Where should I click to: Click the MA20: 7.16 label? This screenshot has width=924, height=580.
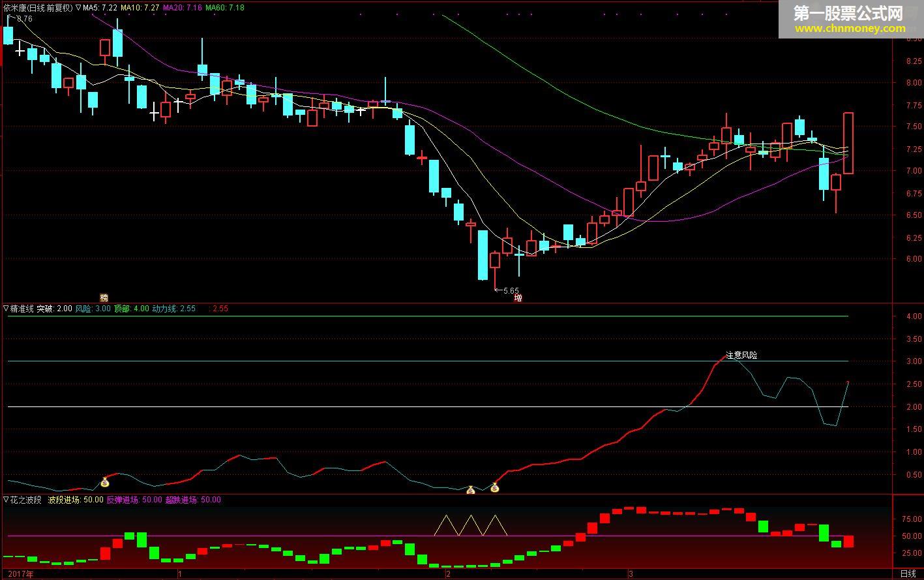(182, 8)
